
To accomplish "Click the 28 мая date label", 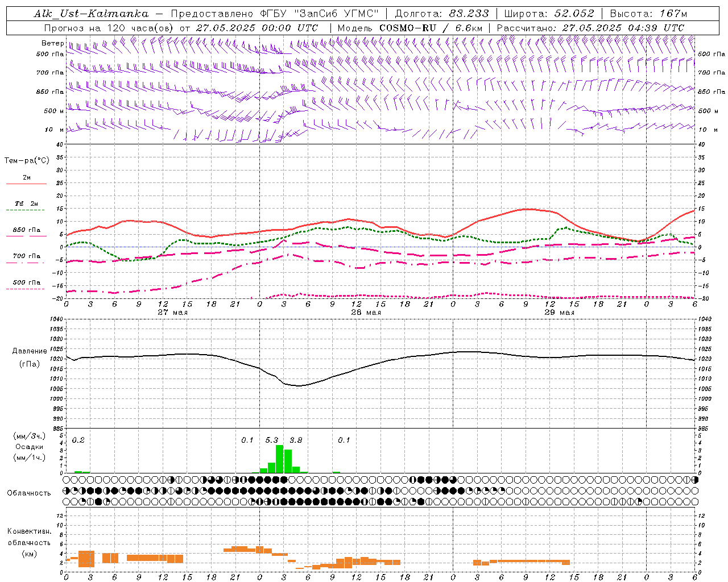I will click(x=366, y=313).
